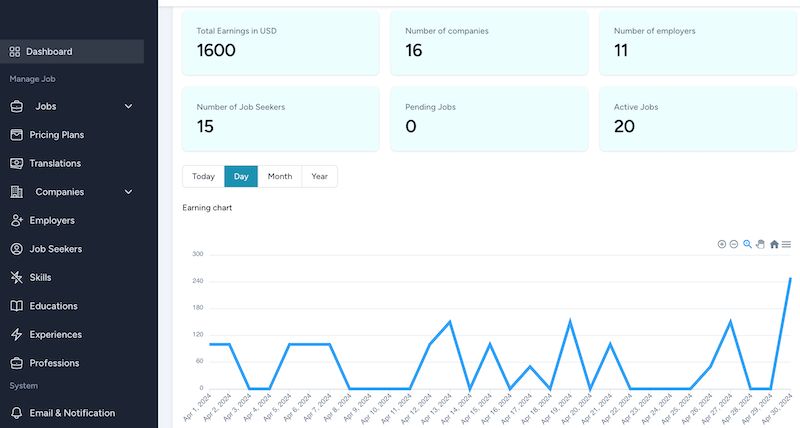Screen dimensions: 800x428
Task: Click the Pending Jobs card
Action: [x=489, y=119]
